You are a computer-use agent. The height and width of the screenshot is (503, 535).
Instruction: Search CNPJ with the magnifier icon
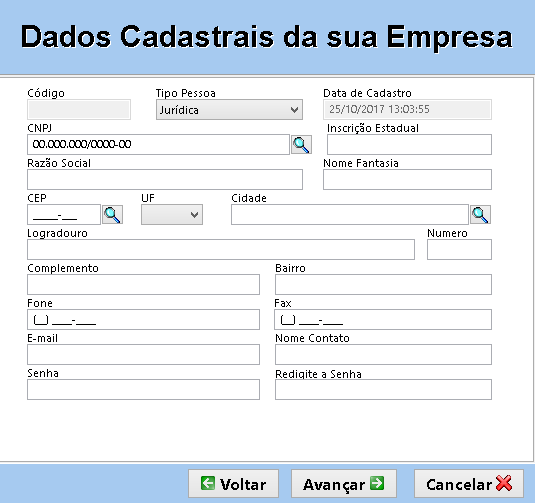(x=301, y=144)
